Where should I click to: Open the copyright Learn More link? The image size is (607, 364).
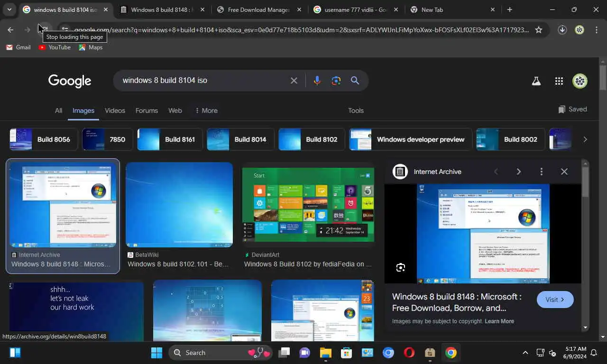(x=499, y=321)
